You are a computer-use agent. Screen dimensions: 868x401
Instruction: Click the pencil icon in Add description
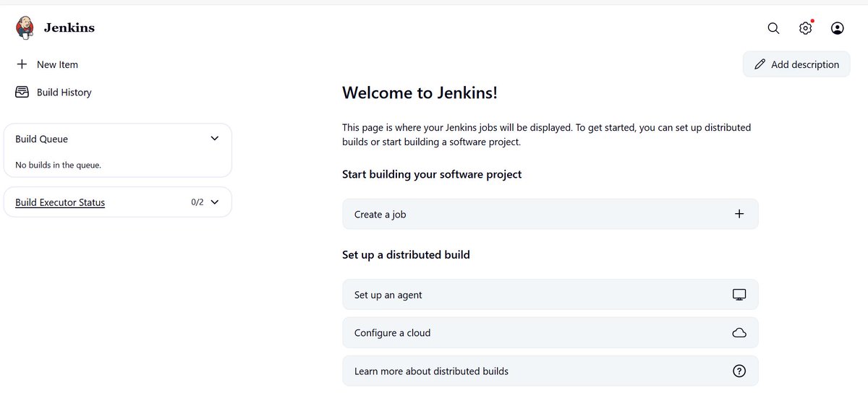(x=759, y=64)
